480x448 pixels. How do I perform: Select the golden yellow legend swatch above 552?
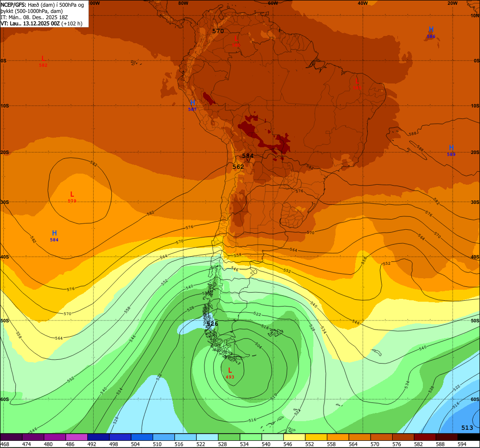316,437
